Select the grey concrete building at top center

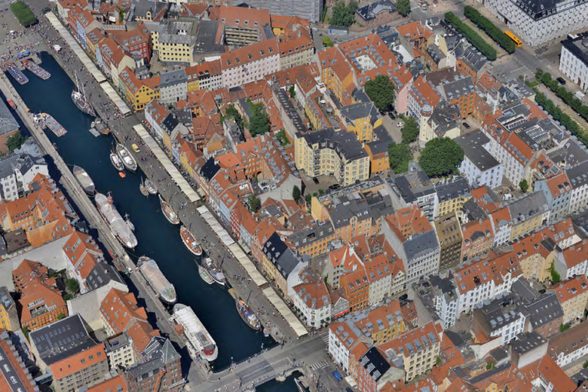[x=290, y=8]
